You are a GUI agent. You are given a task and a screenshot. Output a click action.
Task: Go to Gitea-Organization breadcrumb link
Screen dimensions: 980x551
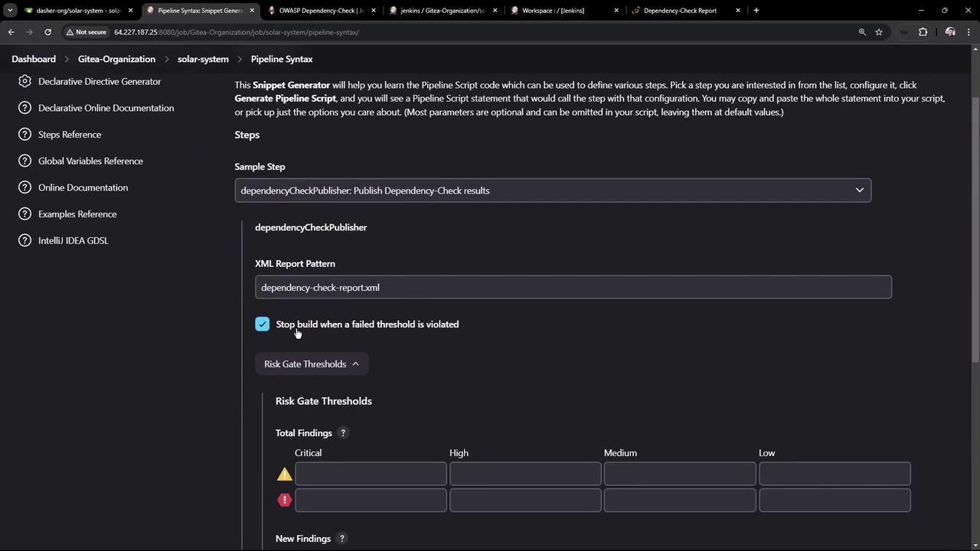(116, 59)
